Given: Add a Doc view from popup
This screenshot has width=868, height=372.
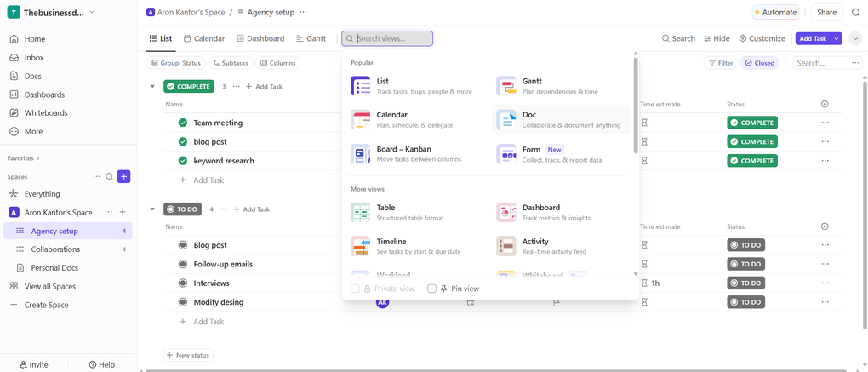Looking at the screenshot, I should [561, 119].
